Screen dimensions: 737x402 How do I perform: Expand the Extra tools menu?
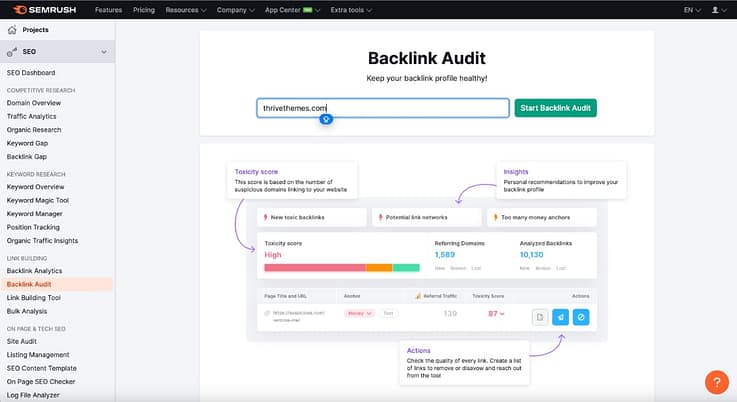(351, 10)
